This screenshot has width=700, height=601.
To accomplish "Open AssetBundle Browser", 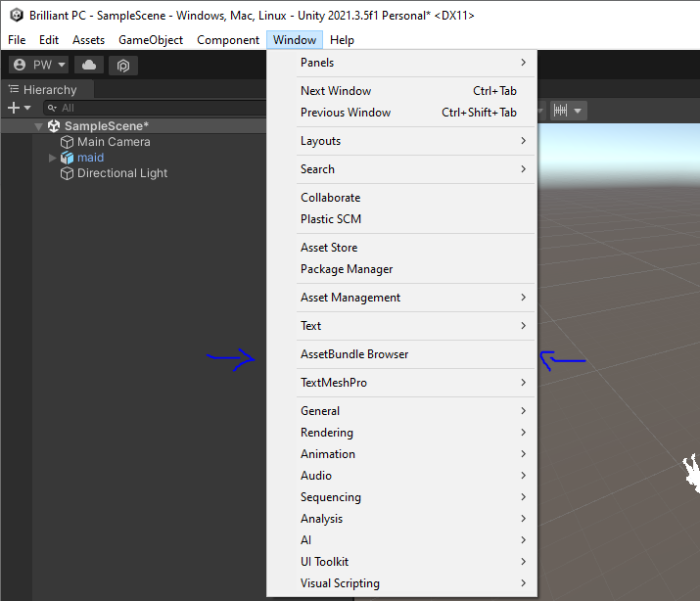I will (x=401, y=354).
